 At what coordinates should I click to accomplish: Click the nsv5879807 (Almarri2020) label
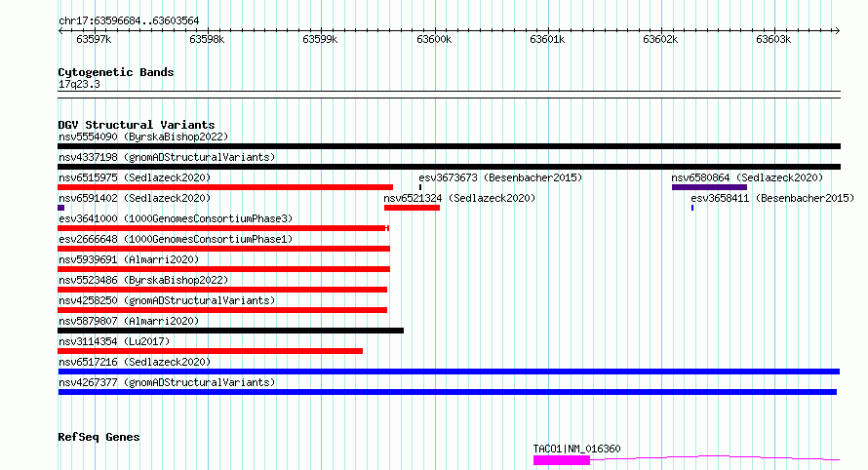coord(129,321)
